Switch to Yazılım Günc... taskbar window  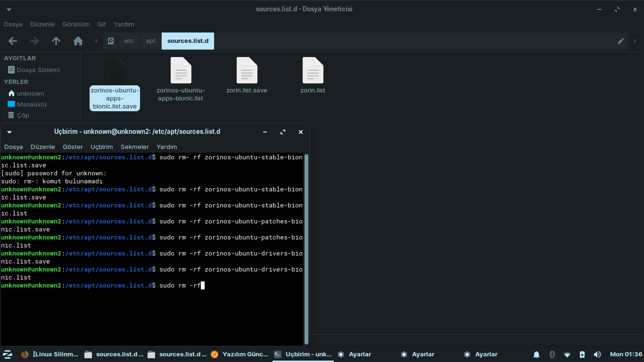tap(239, 354)
